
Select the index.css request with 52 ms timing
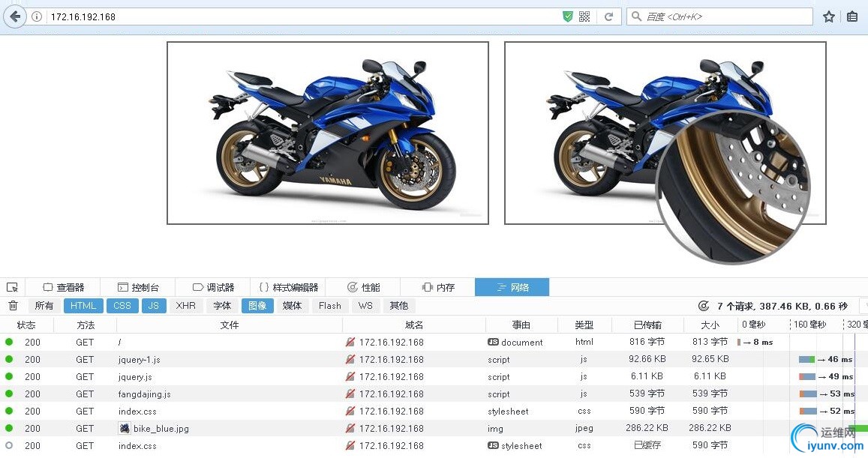[434, 411]
